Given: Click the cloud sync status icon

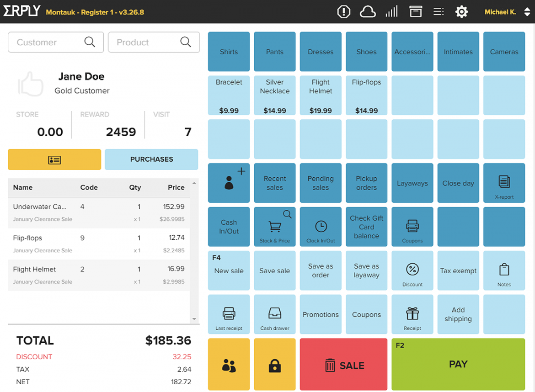Looking at the screenshot, I should click(368, 11).
